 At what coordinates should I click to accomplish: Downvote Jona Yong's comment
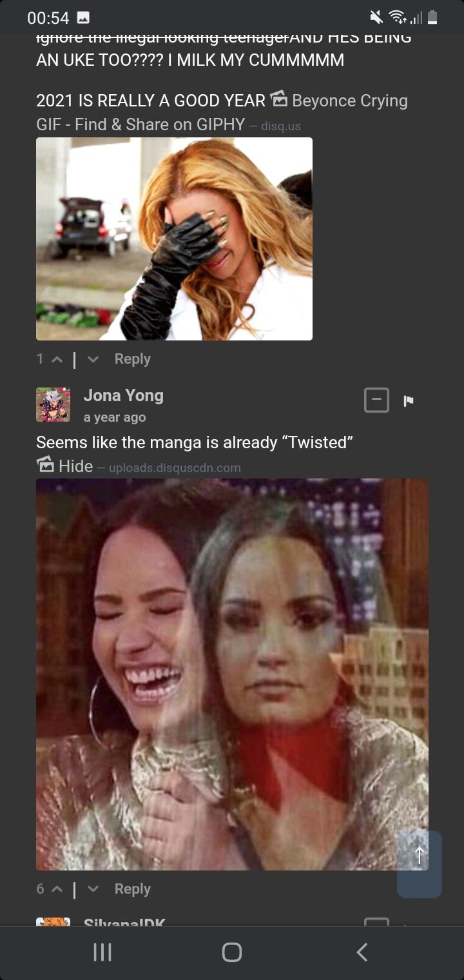pos(93,890)
